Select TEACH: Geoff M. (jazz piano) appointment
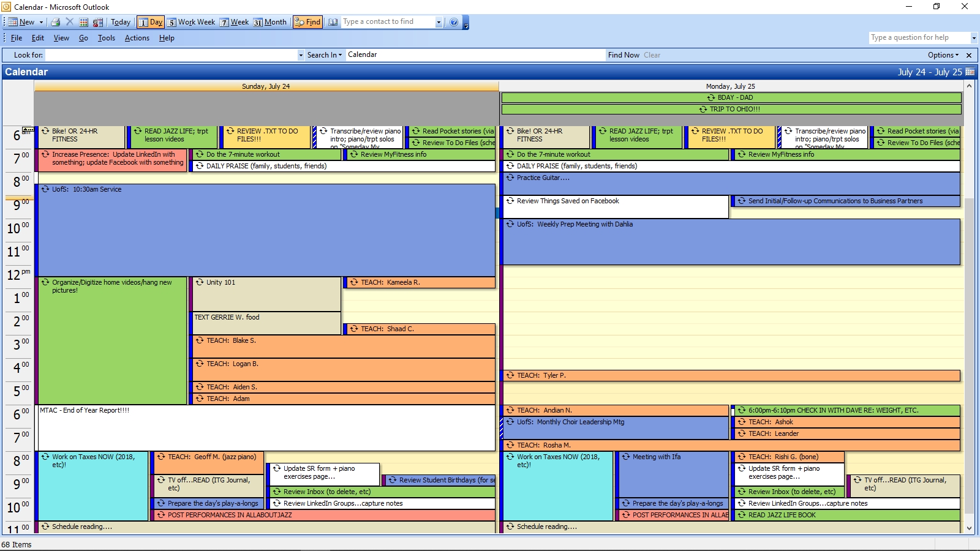The width and height of the screenshot is (980, 551). 208,462
